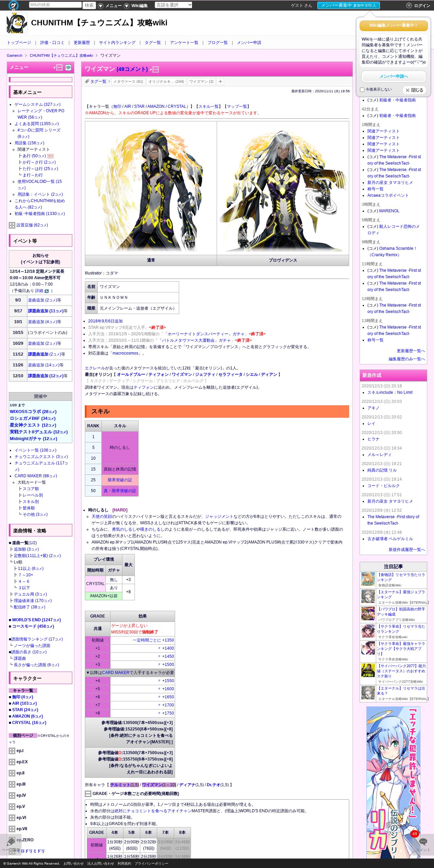Open the sidebar menu comment bubble icon
Screen dimensions: 434x868
(x=68, y=68)
